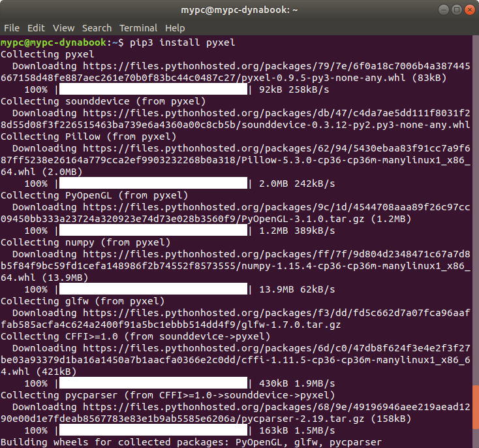Click the '(13.9MB)' size text

point(65,278)
